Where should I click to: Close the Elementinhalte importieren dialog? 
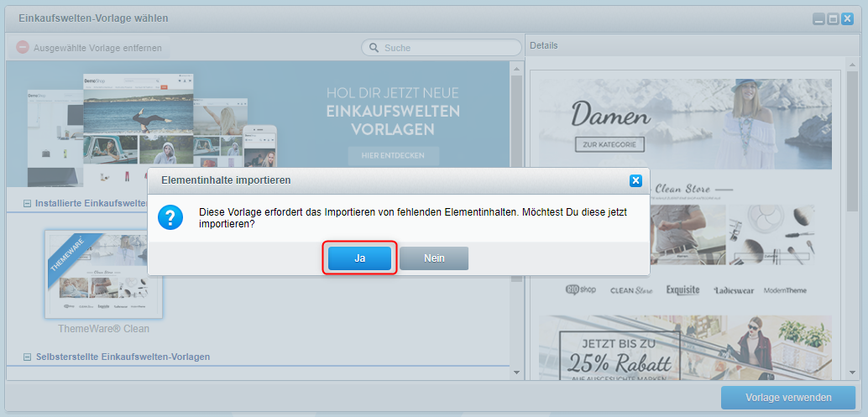click(635, 180)
